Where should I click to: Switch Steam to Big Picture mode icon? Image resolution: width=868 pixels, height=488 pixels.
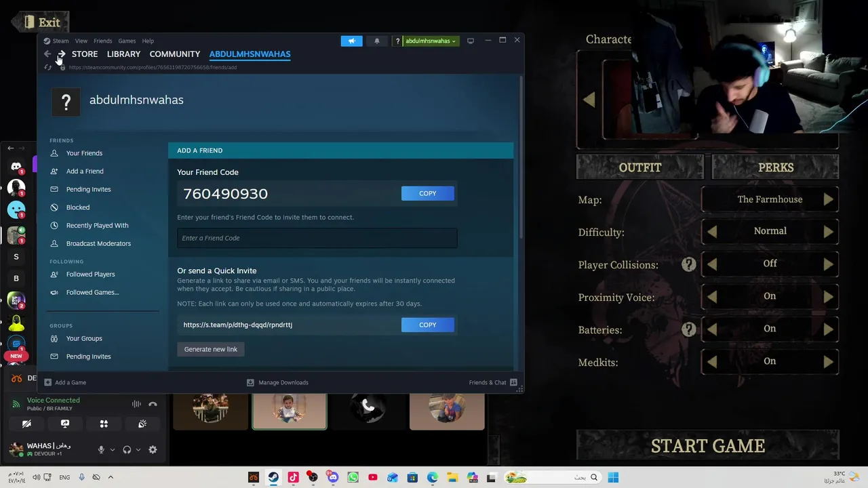pos(470,41)
